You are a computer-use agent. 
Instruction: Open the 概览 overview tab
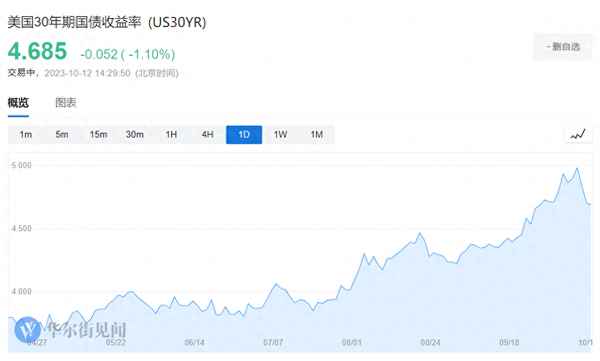coord(18,103)
